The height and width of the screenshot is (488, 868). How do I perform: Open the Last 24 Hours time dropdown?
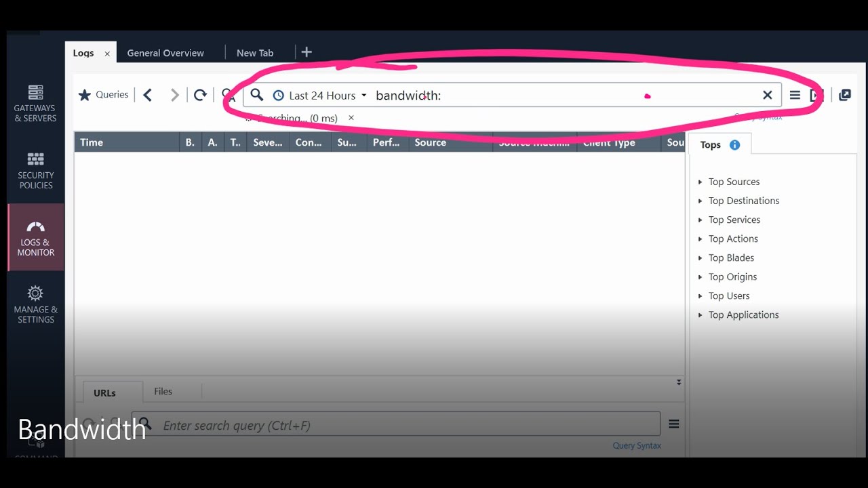click(320, 96)
